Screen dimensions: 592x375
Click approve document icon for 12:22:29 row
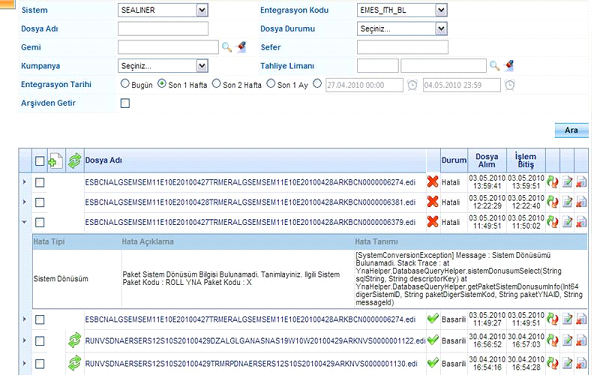tap(567, 202)
